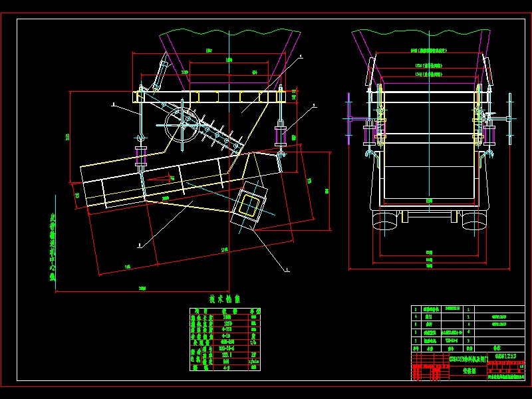
Task: Click the t/h unit cell in specs table
Action: pyautogui.click(x=253, y=342)
